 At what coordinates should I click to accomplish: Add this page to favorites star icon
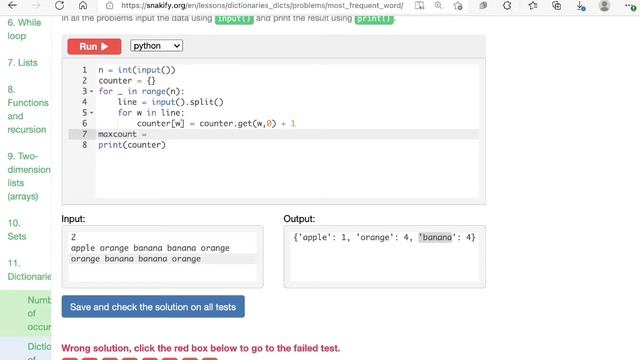pos(458,6)
